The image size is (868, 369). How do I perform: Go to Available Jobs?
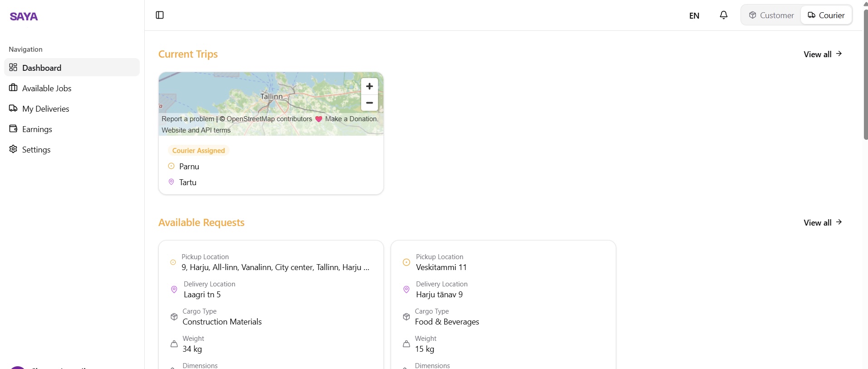pyautogui.click(x=72, y=88)
